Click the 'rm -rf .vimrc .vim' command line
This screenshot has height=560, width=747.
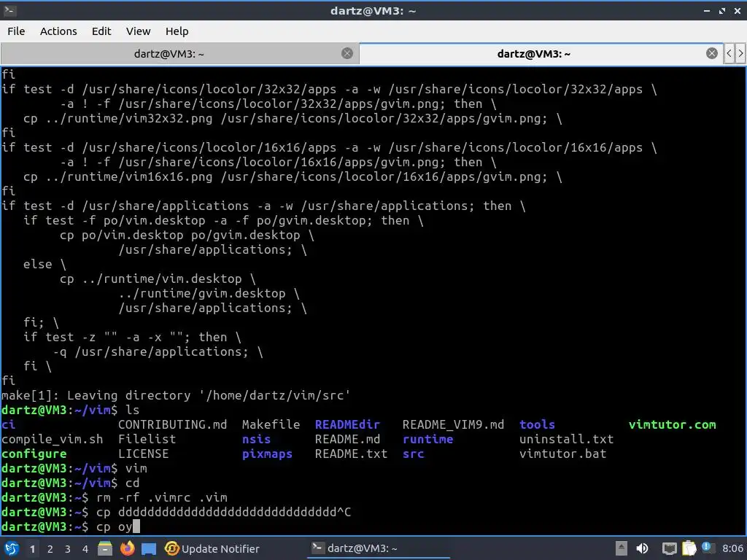point(161,498)
